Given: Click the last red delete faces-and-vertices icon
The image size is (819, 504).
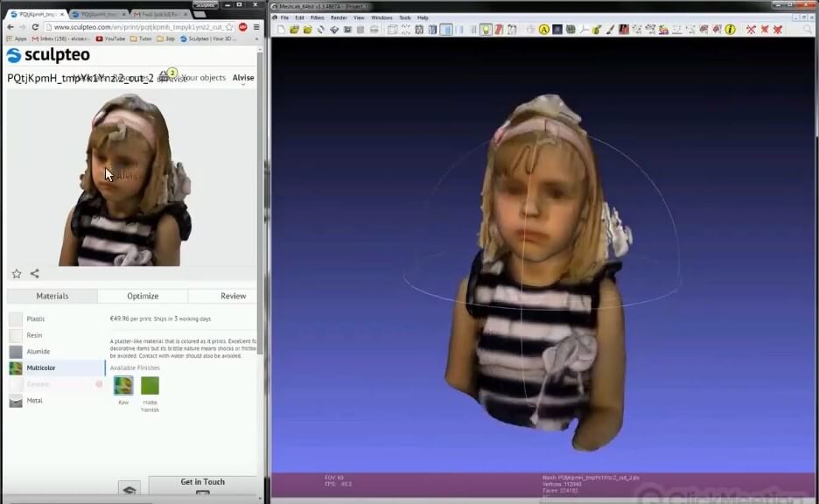Looking at the screenshot, I should (778, 30).
